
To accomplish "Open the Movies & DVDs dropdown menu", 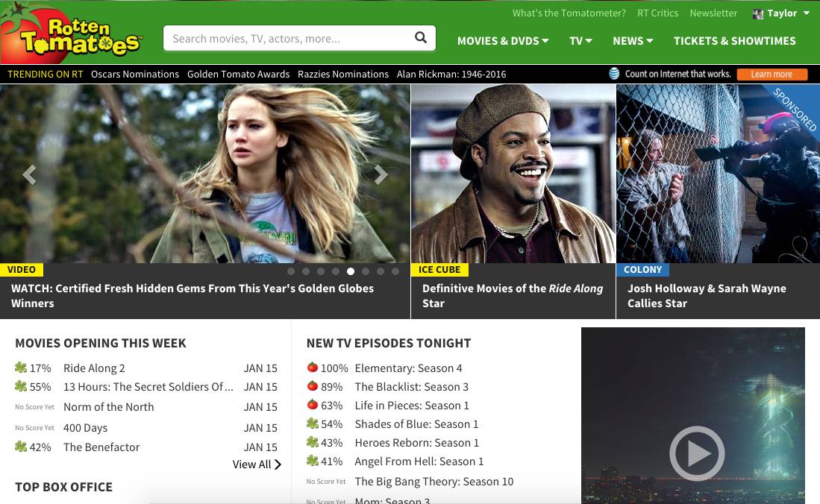I will [503, 41].
